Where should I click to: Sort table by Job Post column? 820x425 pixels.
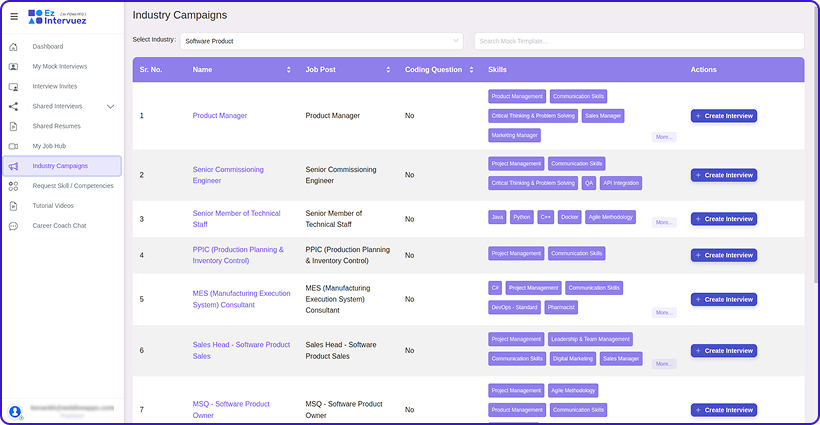388,70
